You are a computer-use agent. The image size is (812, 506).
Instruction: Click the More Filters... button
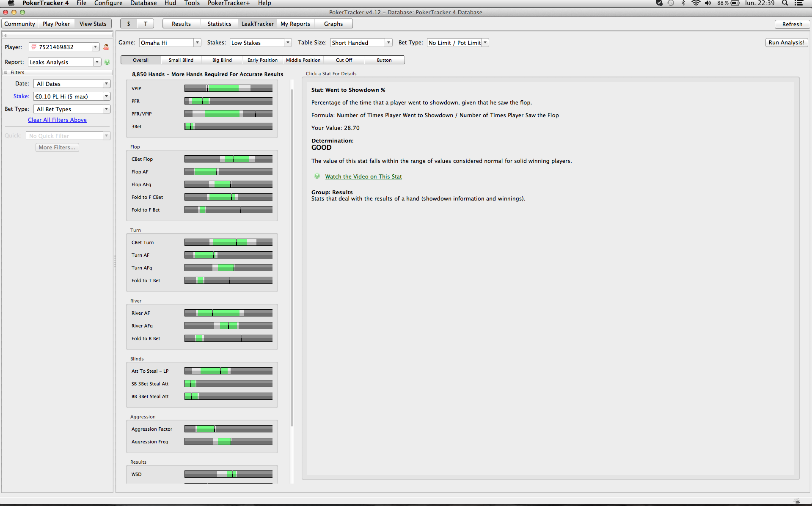[57, 147]
